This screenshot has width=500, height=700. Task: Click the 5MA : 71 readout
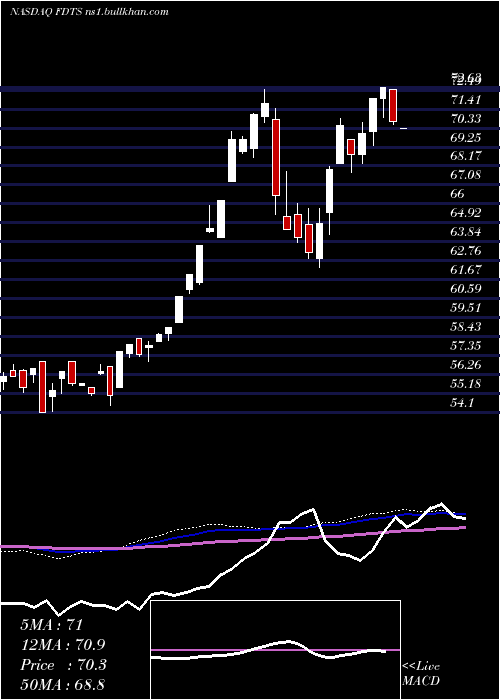[x=52, y=625]
